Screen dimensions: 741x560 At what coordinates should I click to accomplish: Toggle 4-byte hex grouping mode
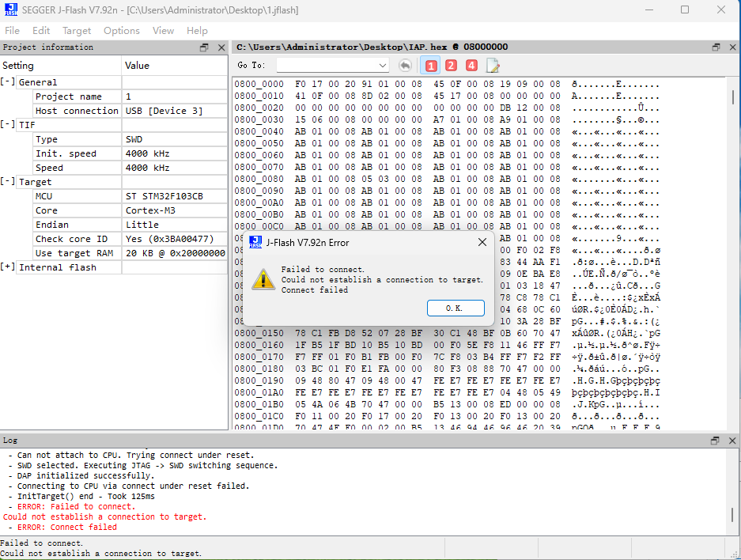tap(471, 66)
